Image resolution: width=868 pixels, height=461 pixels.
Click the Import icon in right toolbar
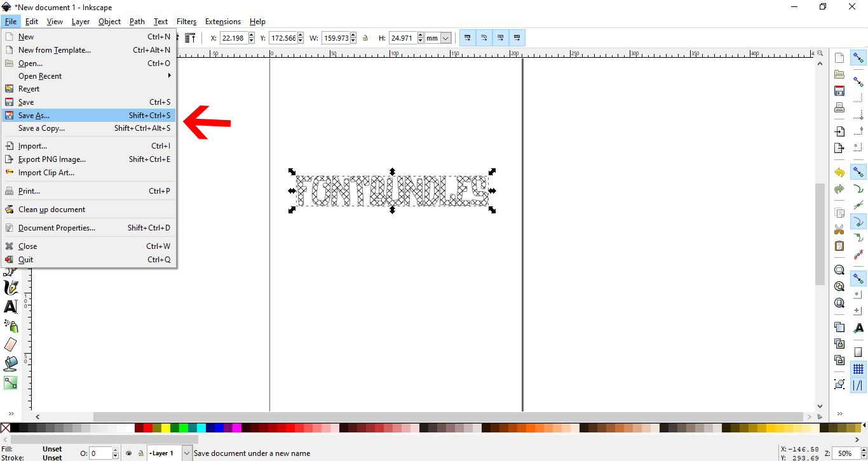click(x=839, y=131)
